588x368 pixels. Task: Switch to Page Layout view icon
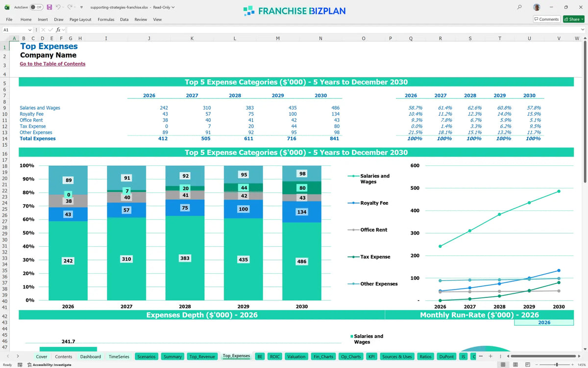515,365
